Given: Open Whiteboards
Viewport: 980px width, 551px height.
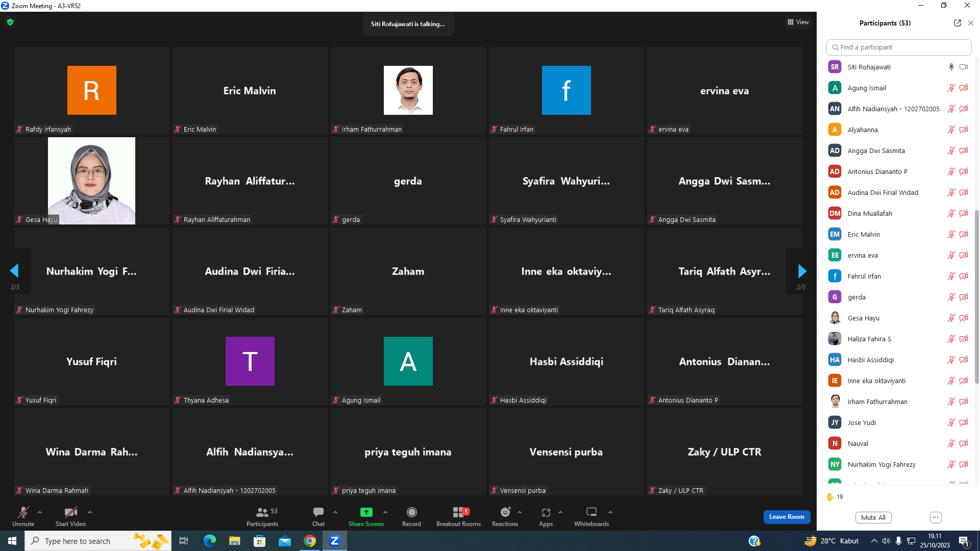Looking at the screenshot, I should [592, 516].
